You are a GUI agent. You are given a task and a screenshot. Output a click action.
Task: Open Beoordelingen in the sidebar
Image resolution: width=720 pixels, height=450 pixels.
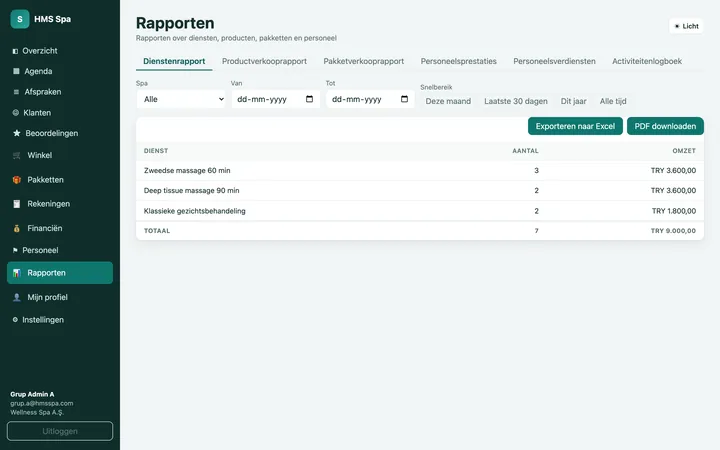[x=60, y=133]
